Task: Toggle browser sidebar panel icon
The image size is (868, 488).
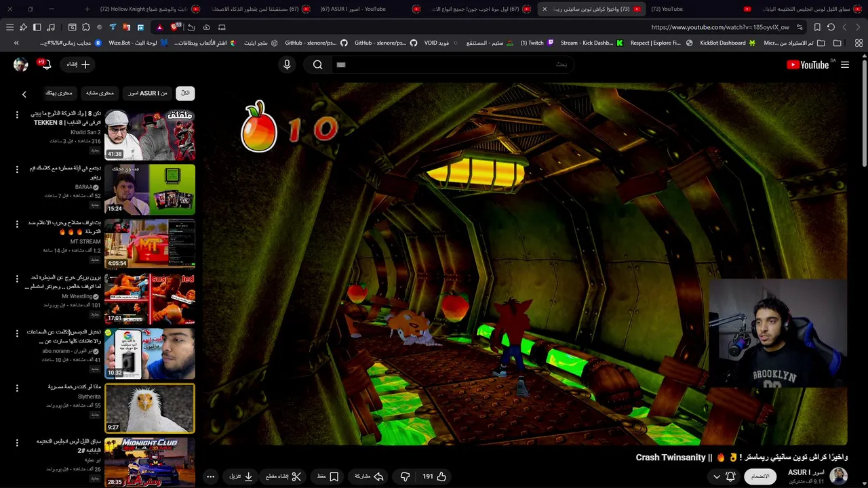Action: [37, 27]
